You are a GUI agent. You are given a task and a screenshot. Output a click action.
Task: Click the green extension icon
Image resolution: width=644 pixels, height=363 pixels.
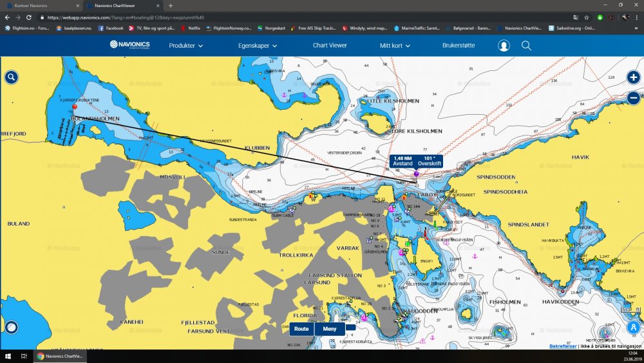[600, 17]
